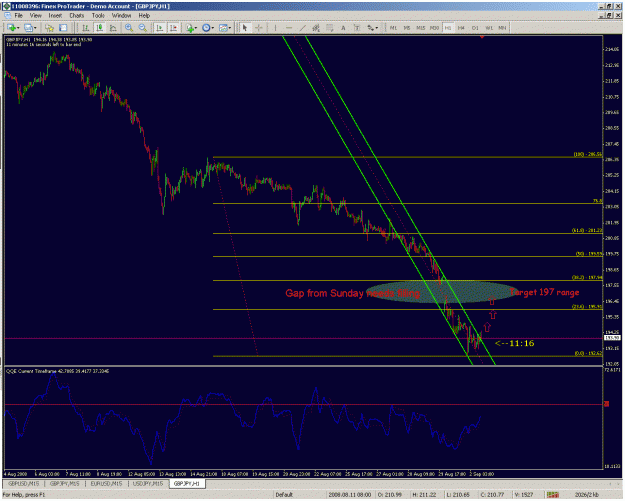Image resolution: width=625 pixels, height=501 pixels.
Task: Select the Text Label tool
Action: pos(357,28)
